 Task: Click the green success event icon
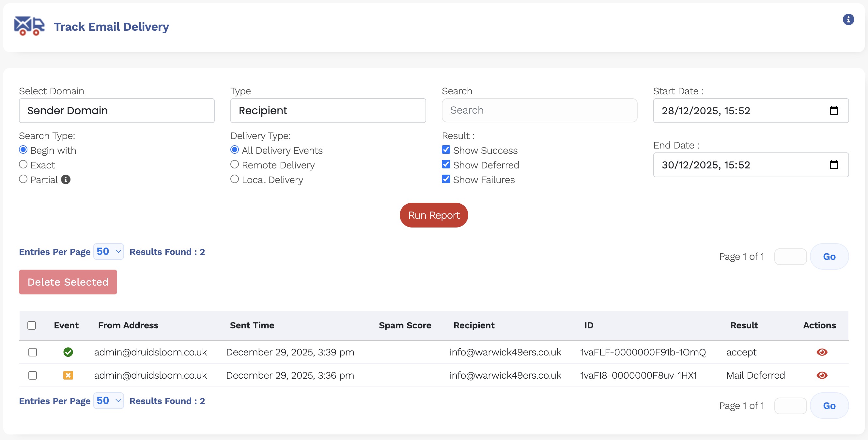pyautogui.click(x=68, y=352)
